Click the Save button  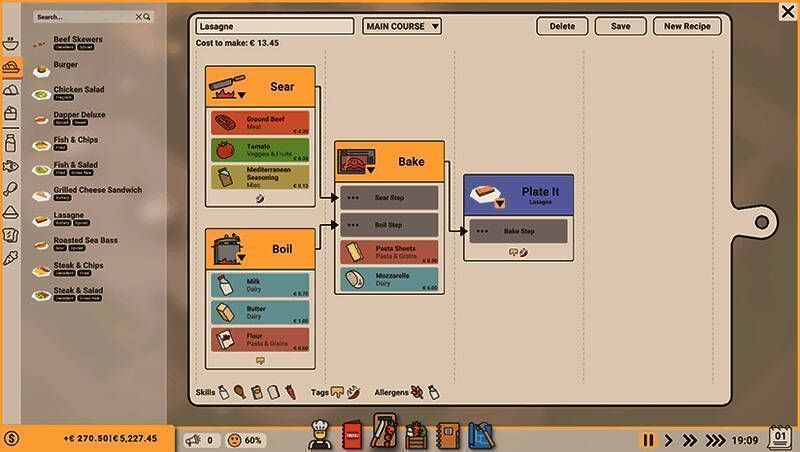620,26
